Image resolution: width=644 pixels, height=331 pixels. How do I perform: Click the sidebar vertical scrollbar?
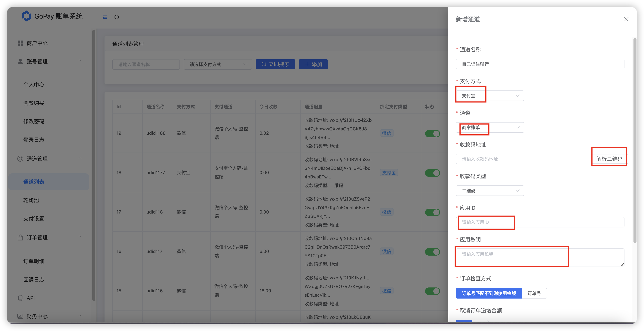[x=94, y=165]
